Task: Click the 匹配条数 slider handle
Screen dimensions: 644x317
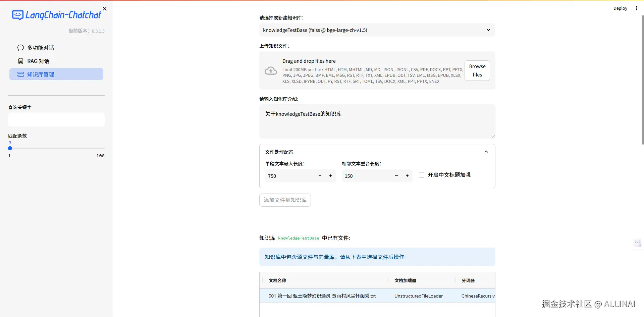Action: pos(10,148)
